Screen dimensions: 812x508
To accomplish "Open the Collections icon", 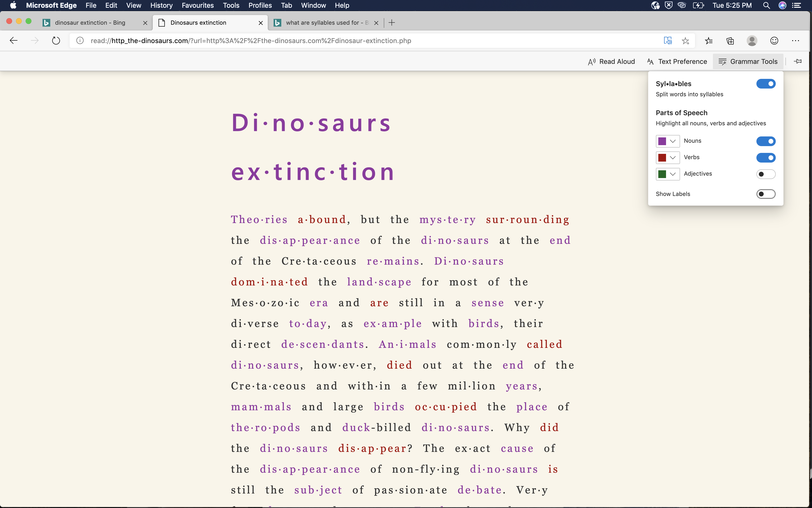I will click(730, 41).
